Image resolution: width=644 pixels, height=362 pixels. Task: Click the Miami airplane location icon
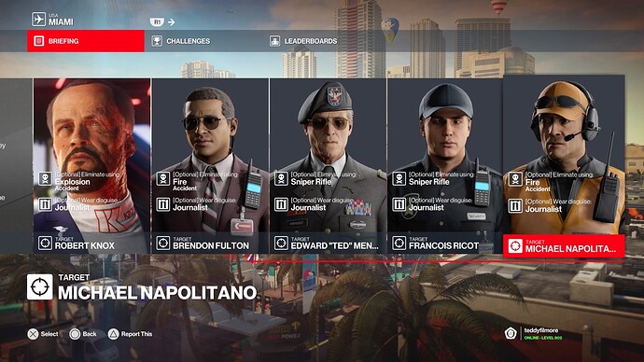click(38, 19)
